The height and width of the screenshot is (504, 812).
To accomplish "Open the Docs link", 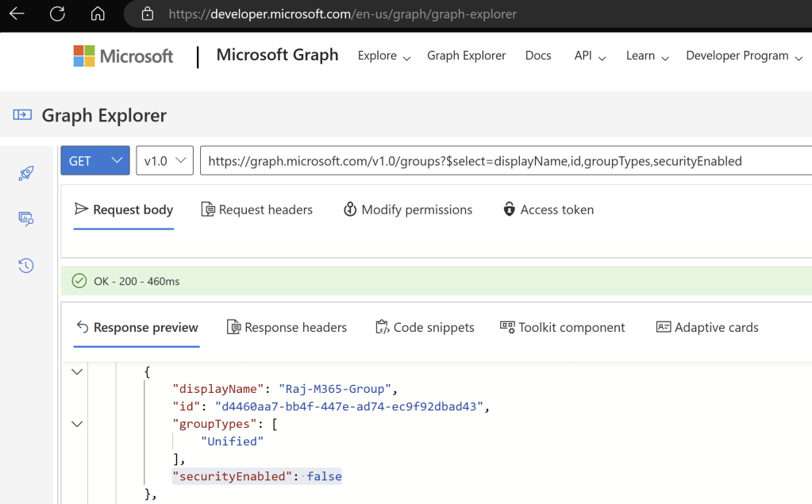I will pos(538,56).
